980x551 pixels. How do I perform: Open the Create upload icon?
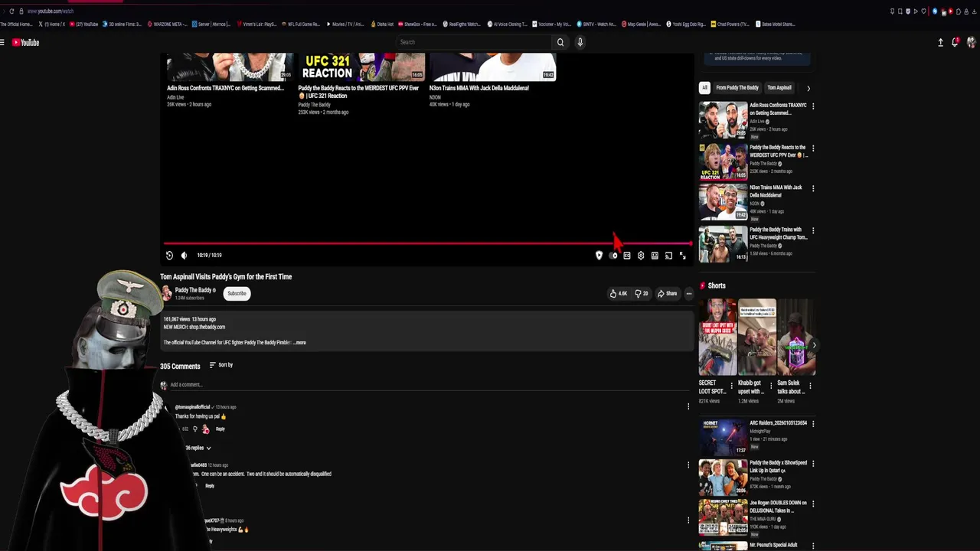point(940,43)
